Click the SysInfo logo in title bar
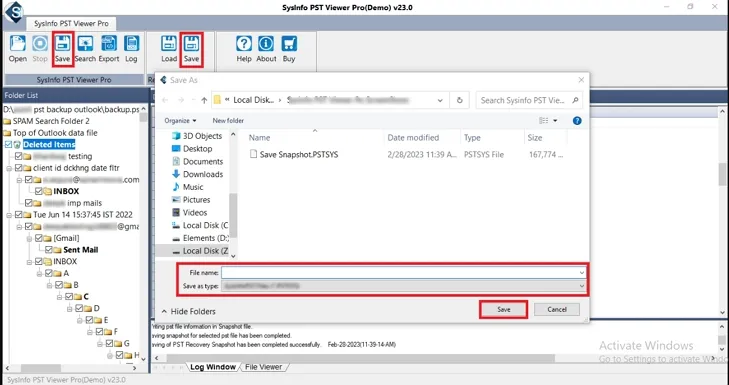The height and width of the screenshot is (385, 729). (x=13, y=12)
